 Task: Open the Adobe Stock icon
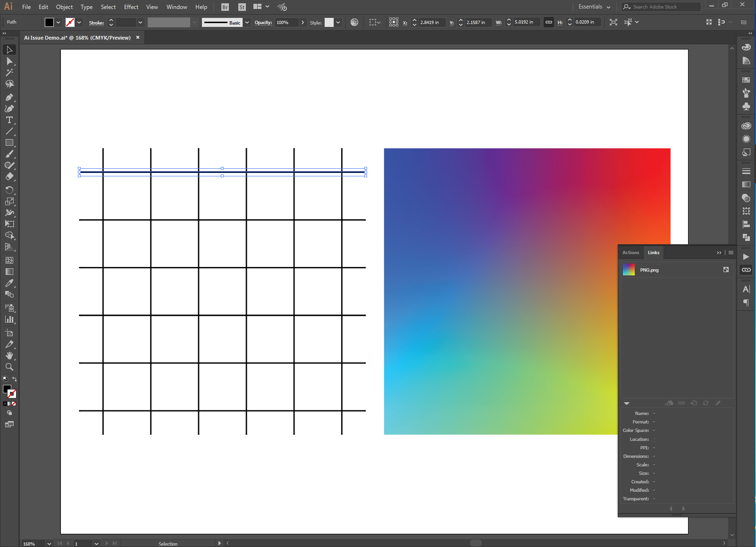pyautogui.click(x=242, y=7)
